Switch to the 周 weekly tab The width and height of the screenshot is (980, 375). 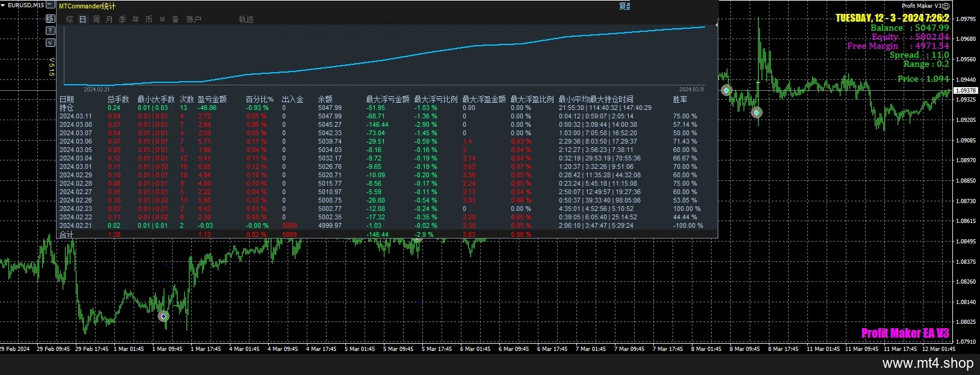96,19
